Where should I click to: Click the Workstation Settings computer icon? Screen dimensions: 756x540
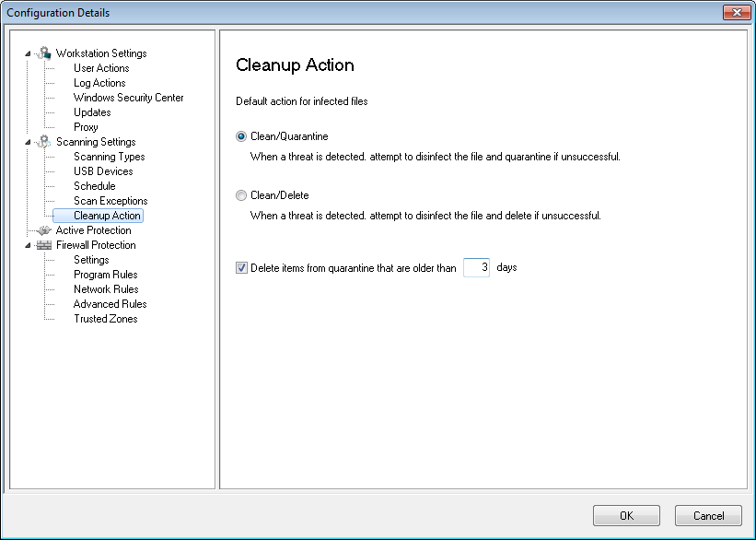click(x=44, y=53)
